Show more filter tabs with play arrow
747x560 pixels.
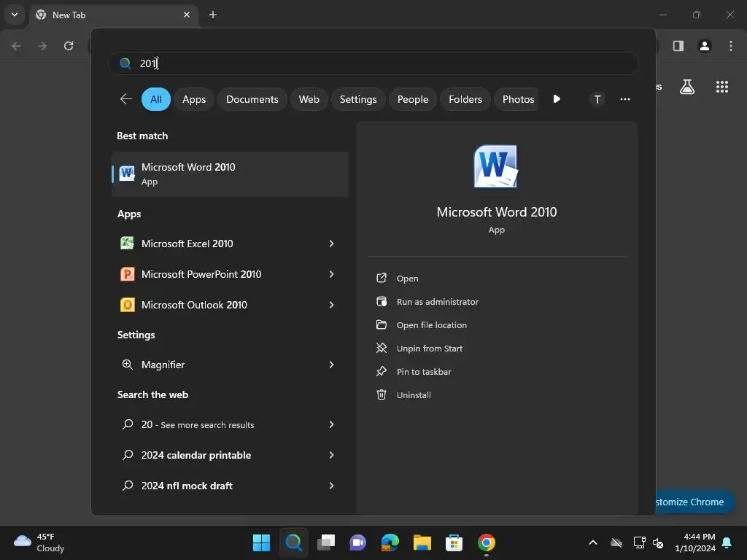(x=557, y=99)
